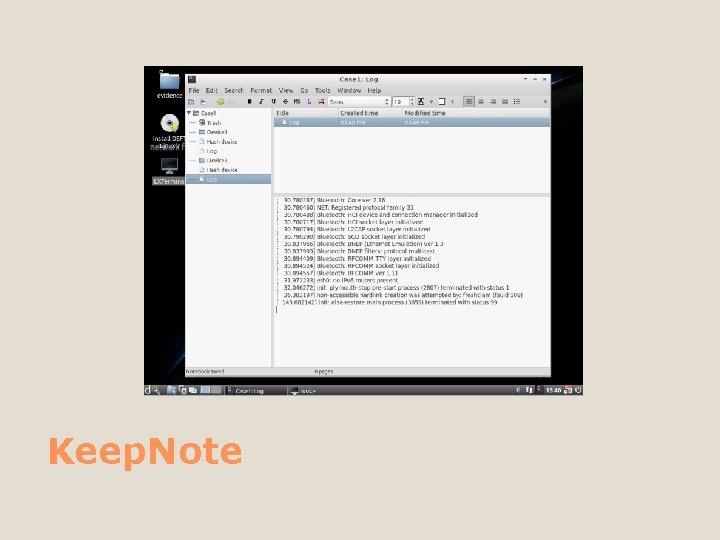Open the View menu
Viewport: 720px width, 540px height.
286,90
